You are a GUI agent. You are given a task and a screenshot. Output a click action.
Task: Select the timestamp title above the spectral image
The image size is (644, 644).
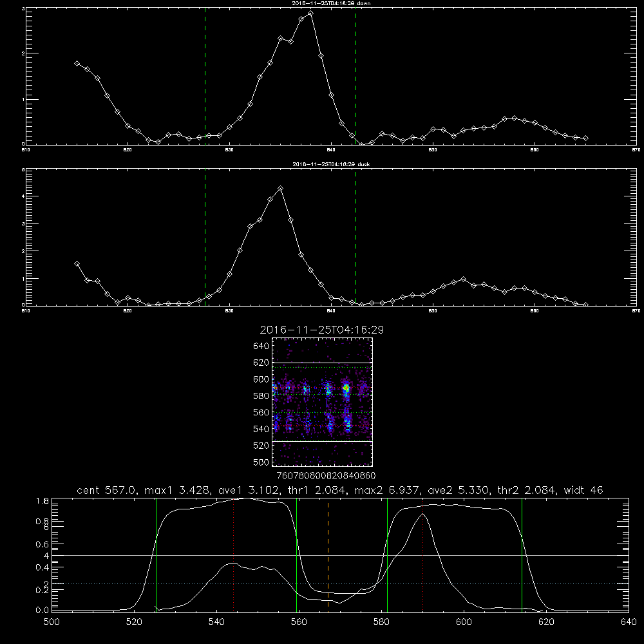coord(322,330)
